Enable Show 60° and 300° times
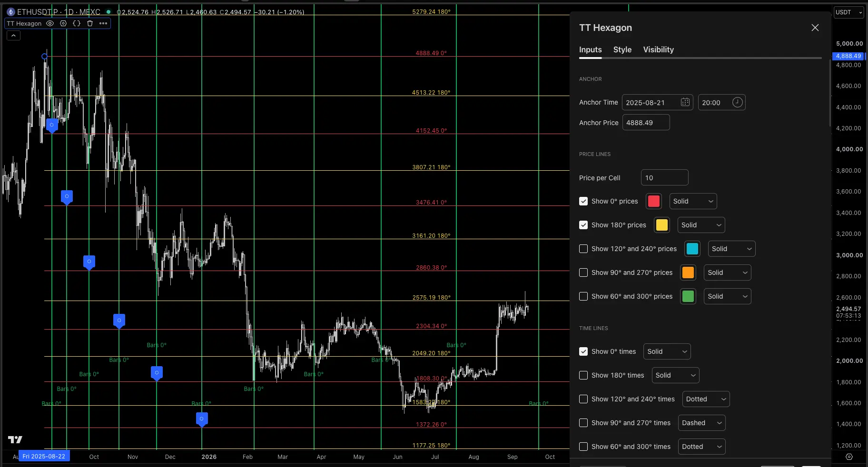This screenshot has width=868, height=467. (x=583, y=447)
